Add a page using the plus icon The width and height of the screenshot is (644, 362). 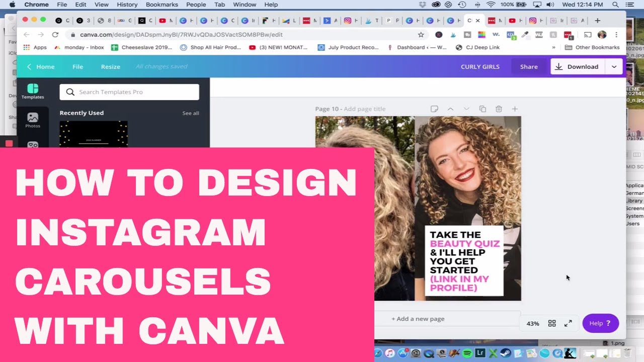coord(515,109)
